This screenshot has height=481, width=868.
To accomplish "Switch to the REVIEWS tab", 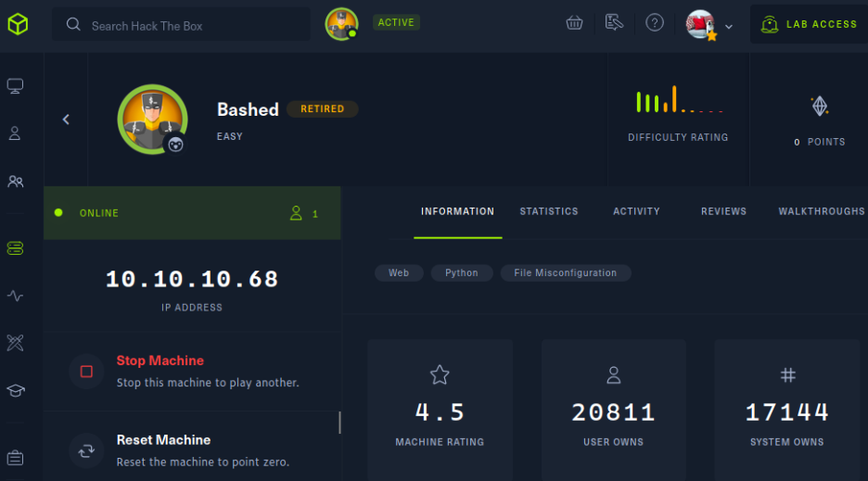I will (x=723, y=211).
